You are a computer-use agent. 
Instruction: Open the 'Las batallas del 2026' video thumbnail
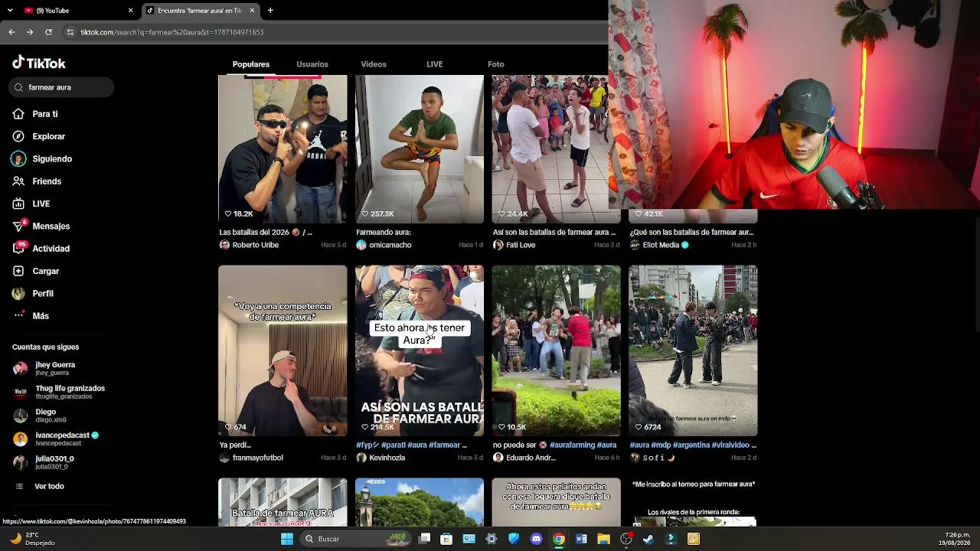coord(283,149)
